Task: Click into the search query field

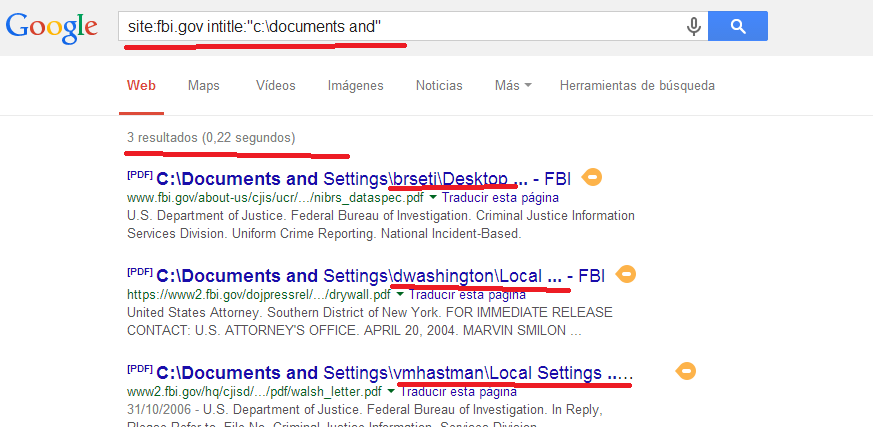Action: click(x=401, y=26)
